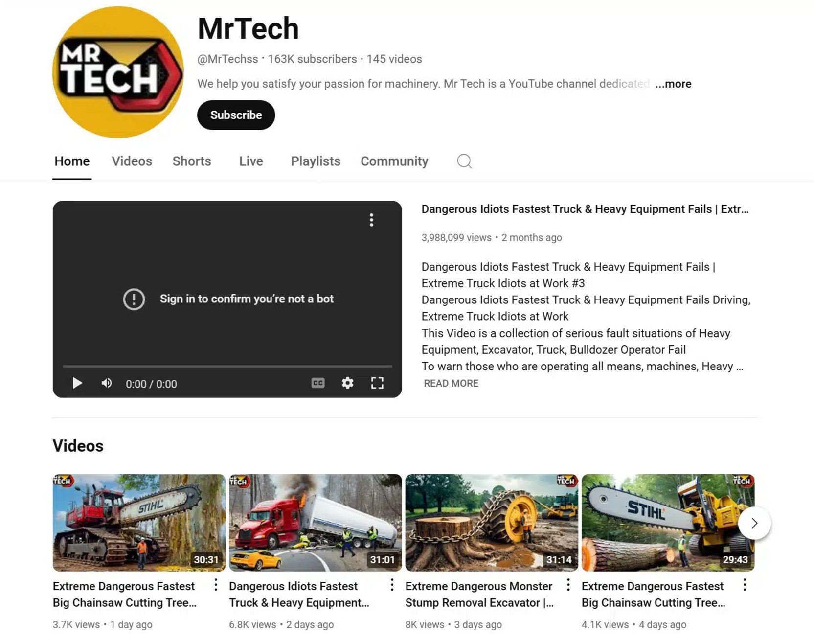Screen dimensions: 814x644
Task: Go to the Community tab
Action: [394, 161]
